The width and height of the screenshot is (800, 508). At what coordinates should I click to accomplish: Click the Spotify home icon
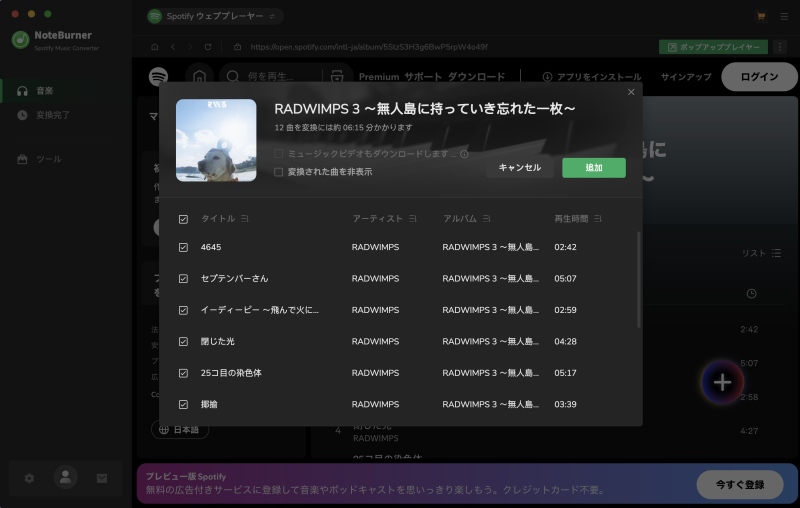click(199, 77)
